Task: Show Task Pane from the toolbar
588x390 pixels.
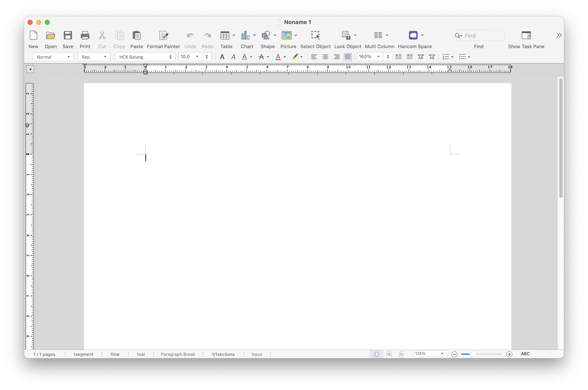Action: point(526,36)
